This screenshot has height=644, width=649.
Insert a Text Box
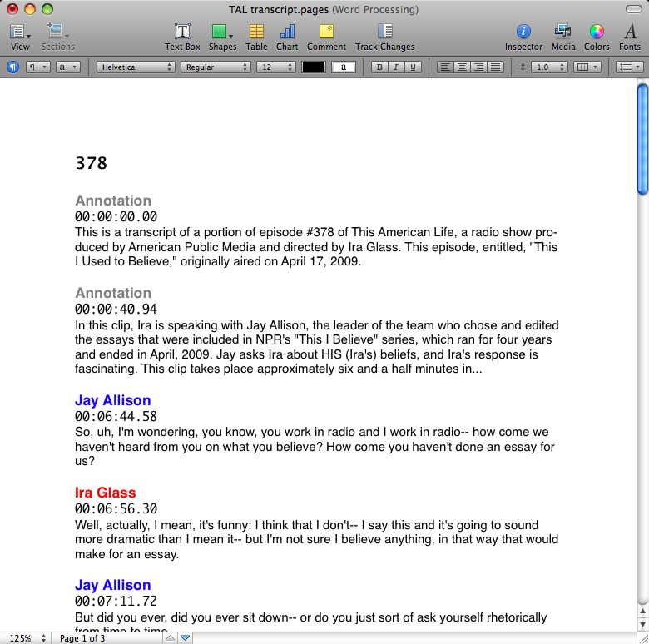pyautogui.click(x=182, y=37)
